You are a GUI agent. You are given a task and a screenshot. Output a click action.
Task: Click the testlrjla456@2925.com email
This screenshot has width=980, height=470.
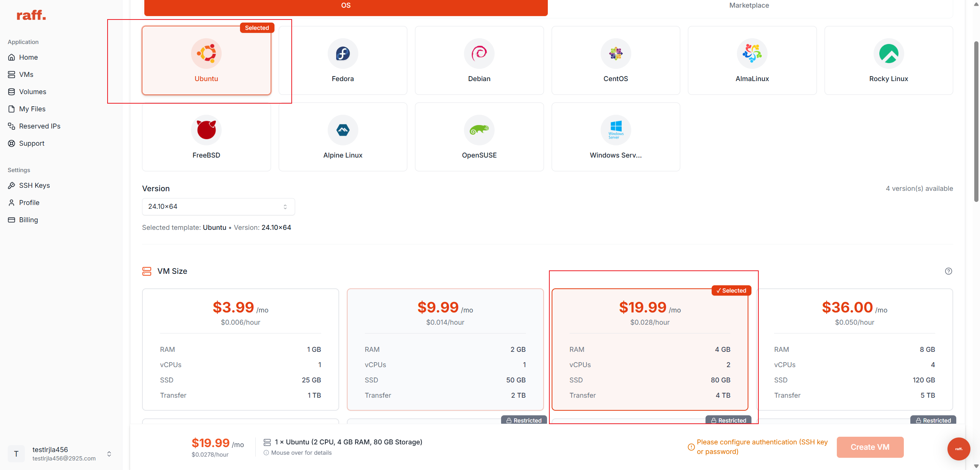[64, 459]
